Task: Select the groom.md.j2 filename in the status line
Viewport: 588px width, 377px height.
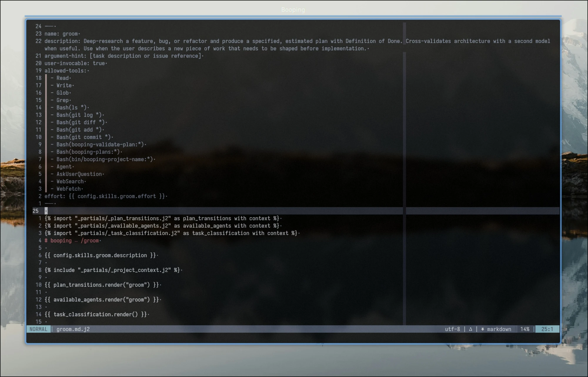Action: tap(73, 329)
